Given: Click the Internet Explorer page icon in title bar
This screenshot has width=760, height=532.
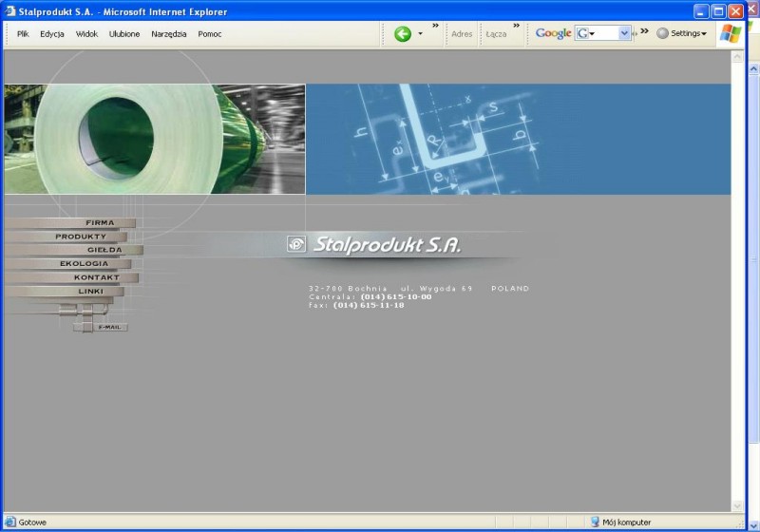Looking at the screenshot, I should (x=9, y=10).
